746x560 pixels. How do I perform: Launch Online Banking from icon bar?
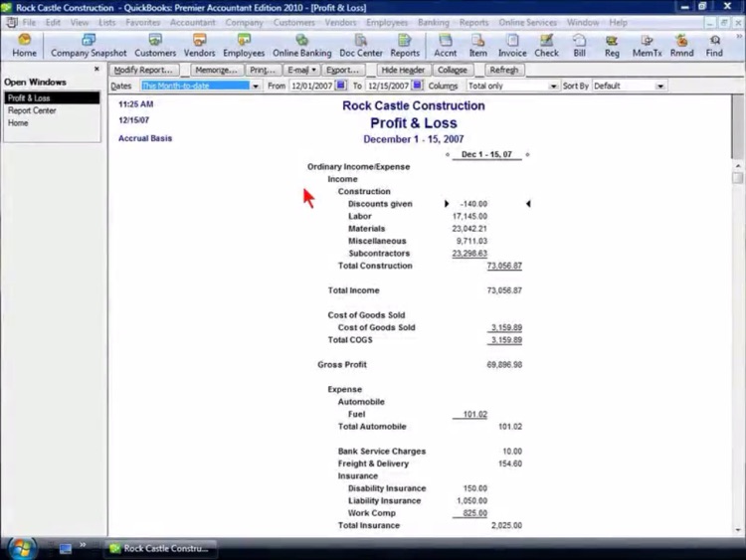(302, 46)
